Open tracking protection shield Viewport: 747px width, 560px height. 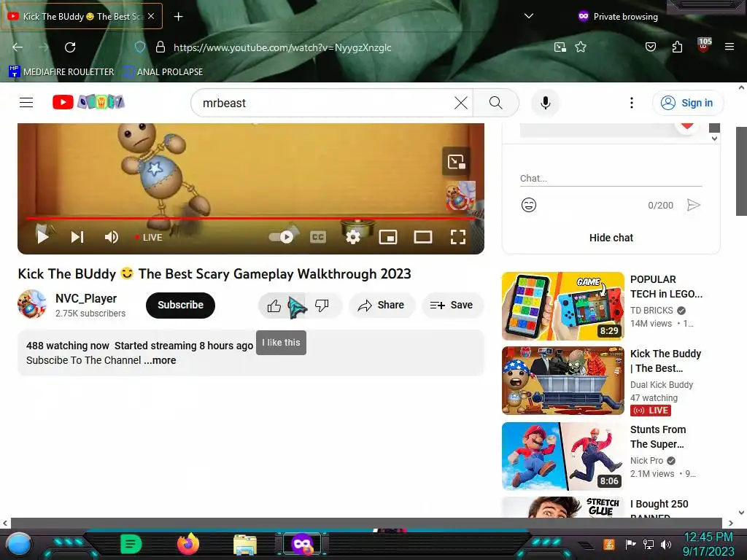(139, 47)
